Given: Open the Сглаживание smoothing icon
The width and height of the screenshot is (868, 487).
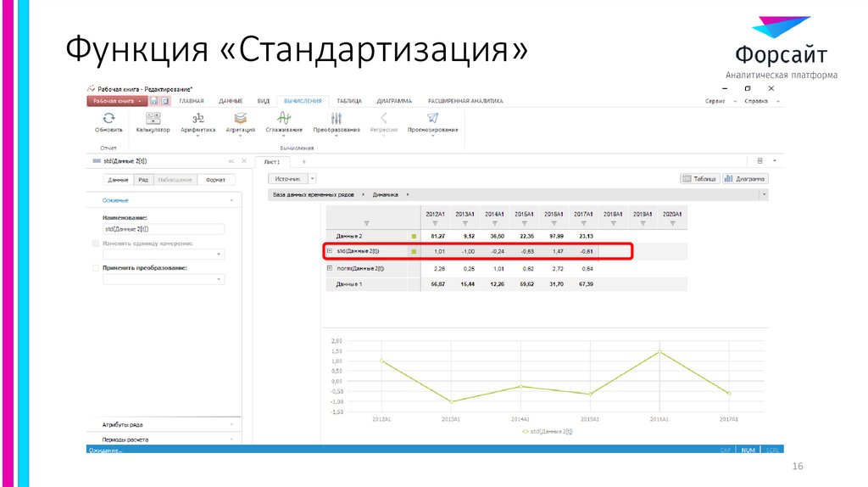Looking at the screenshot, I should [x=284, y=118].
